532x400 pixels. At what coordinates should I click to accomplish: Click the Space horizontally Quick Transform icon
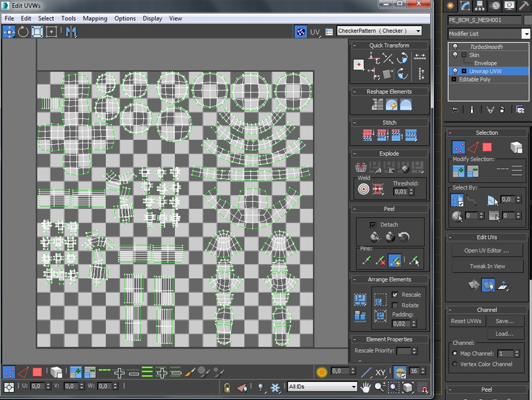tap(420, 57)
